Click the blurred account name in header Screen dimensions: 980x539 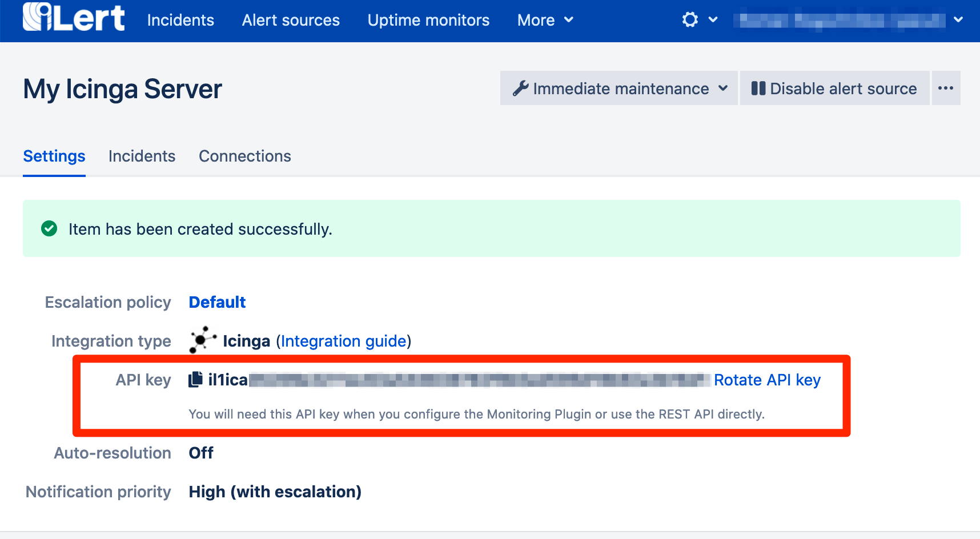(x=840, y=21)
